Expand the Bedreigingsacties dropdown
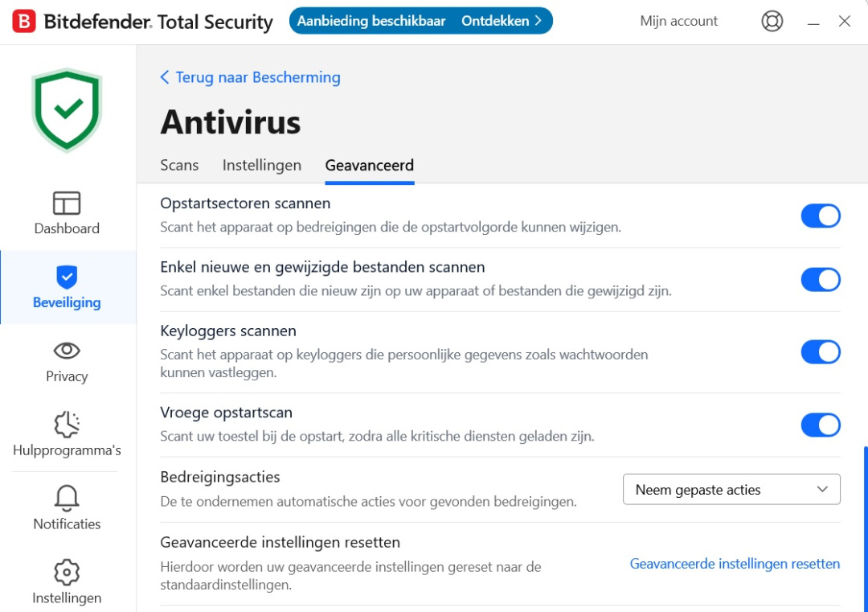Viewport: 868px width, 612px height. tap(731, 490)
